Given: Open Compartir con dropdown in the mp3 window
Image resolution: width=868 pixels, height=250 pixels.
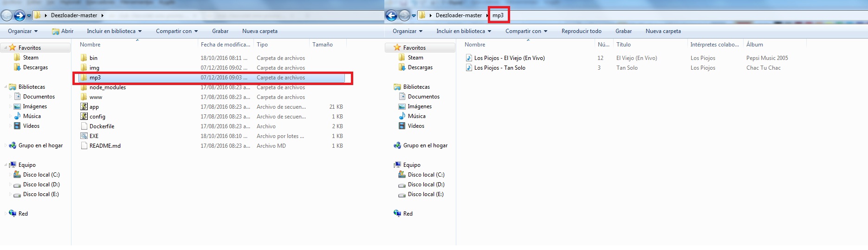Looking at the screenshot, I should (x=526, y=31).
